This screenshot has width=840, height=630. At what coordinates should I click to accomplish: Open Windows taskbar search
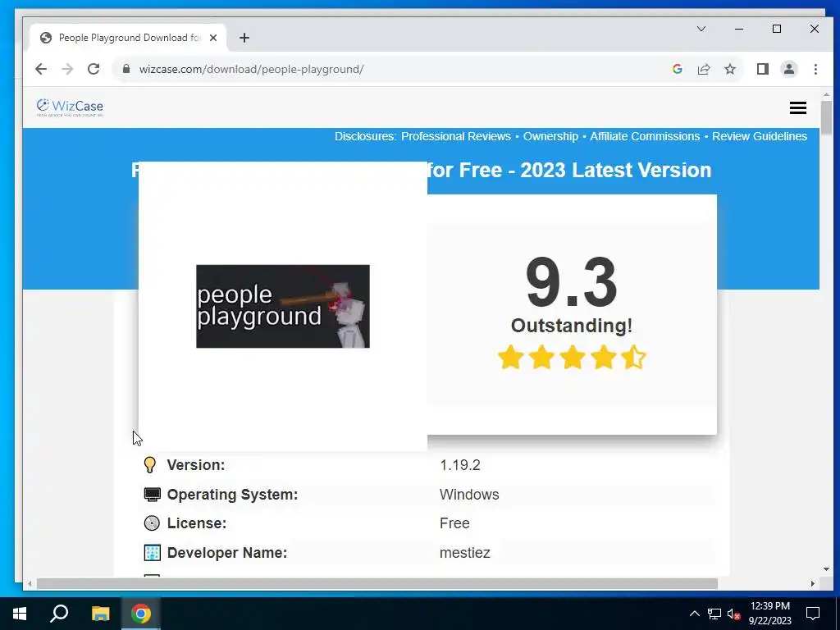point(59,614)
